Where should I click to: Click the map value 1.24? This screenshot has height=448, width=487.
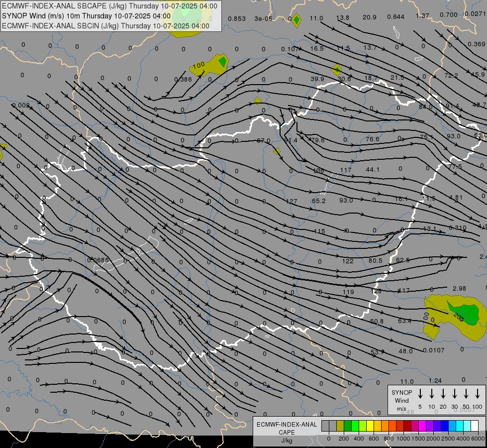pyautogui.click(x=435, y=381)
